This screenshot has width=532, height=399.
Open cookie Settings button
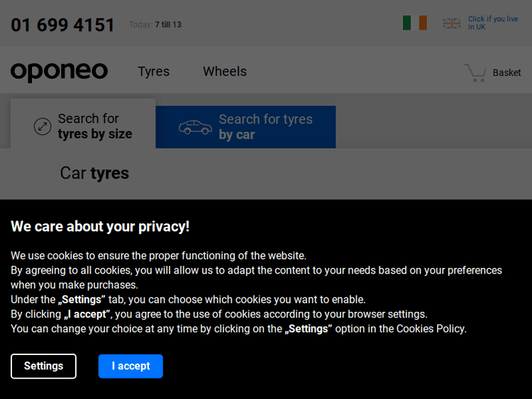tap(43, 366)
